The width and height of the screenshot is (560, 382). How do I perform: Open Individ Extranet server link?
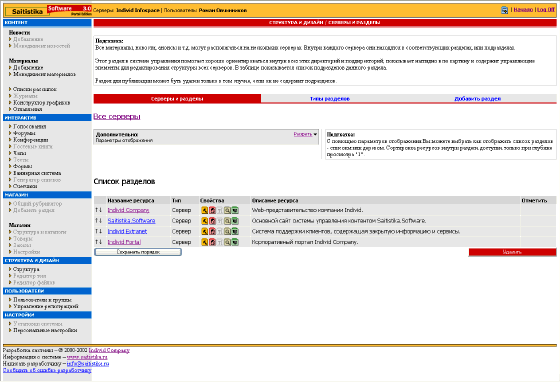(x=127, y=231)
